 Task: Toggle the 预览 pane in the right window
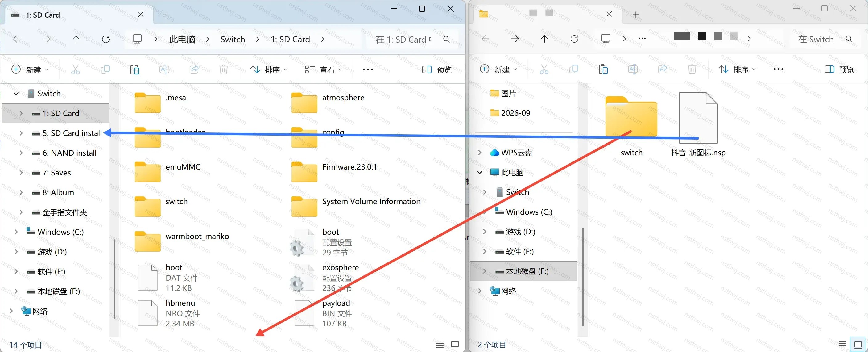839,69
